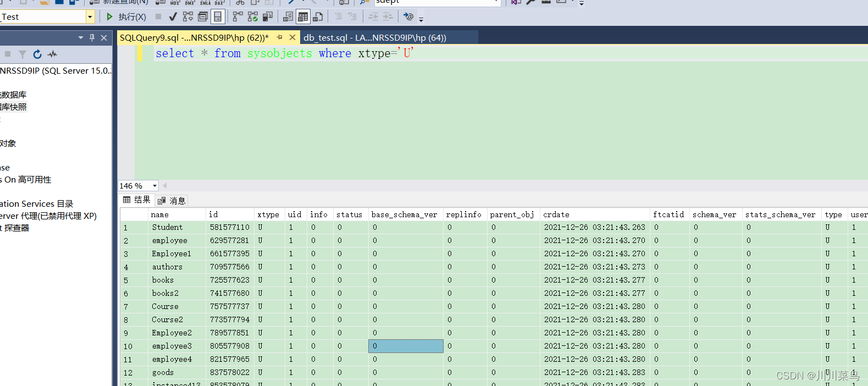868x386 pixels.
Task: Click the crdate column header
Action: pyautogui.click(x=595, y=214)
